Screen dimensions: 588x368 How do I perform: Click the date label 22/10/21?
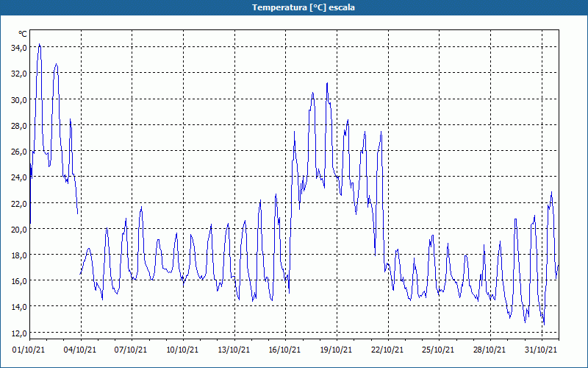387,350
